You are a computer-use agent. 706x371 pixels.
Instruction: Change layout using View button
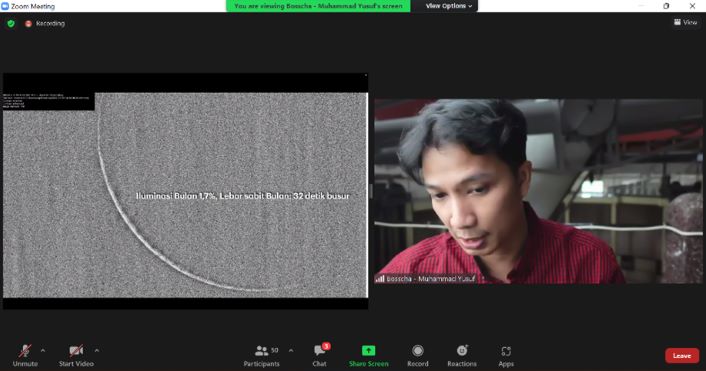pyautogui.click(x=685, y=22)
